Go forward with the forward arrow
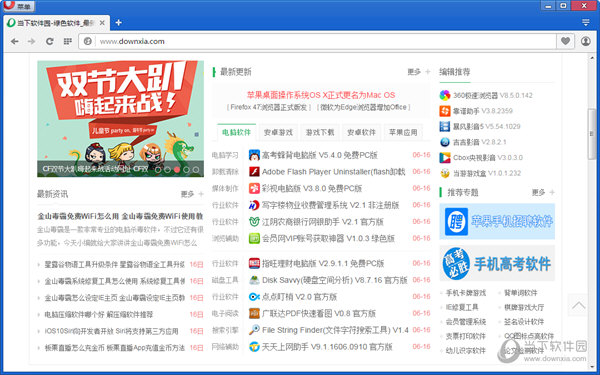 pyautogui.click(x=32, y=41)
